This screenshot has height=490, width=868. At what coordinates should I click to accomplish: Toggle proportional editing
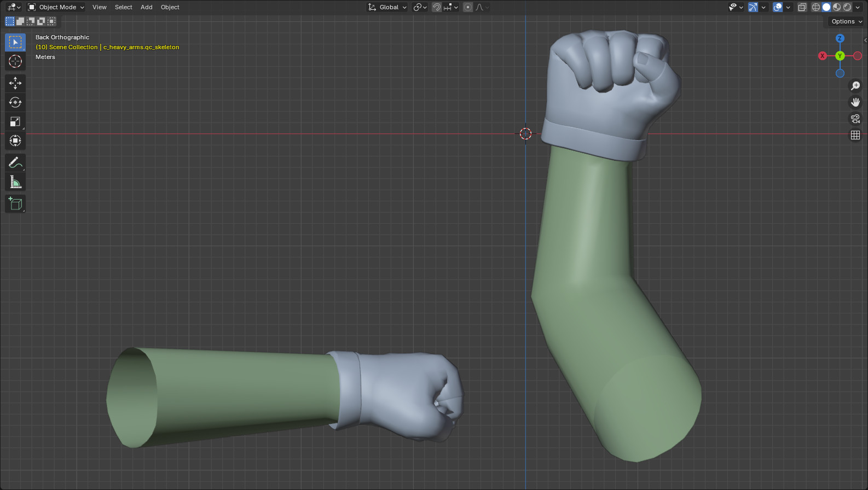pyautogui.click(x=468, y=7)
